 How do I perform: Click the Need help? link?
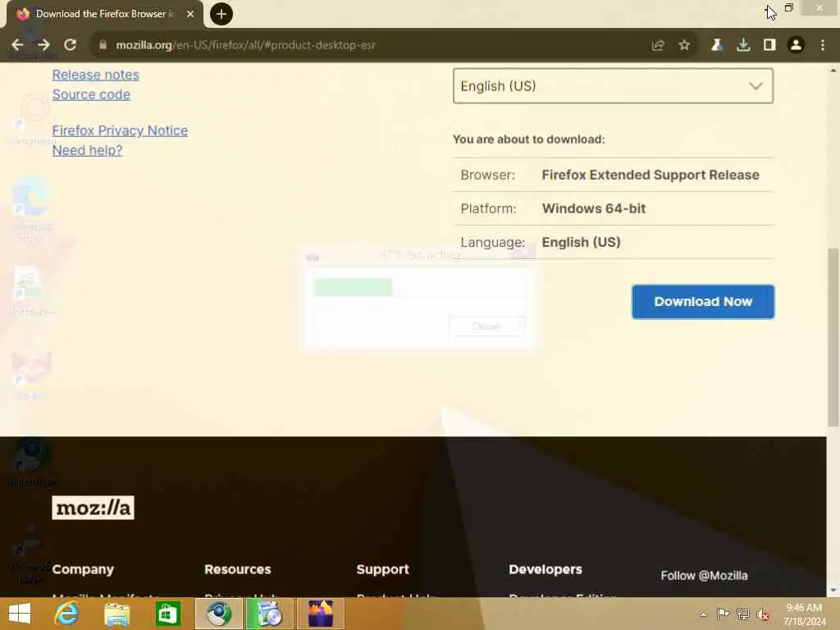[x=87, y=151]
